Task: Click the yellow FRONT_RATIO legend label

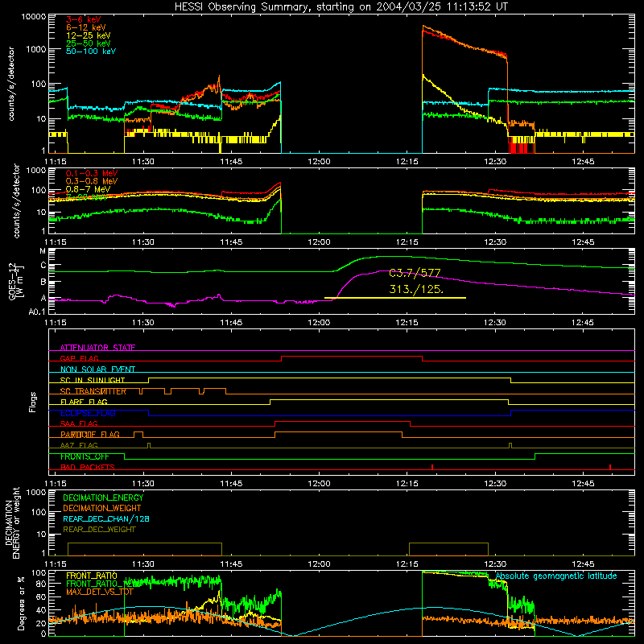Action: pos(92,576)
